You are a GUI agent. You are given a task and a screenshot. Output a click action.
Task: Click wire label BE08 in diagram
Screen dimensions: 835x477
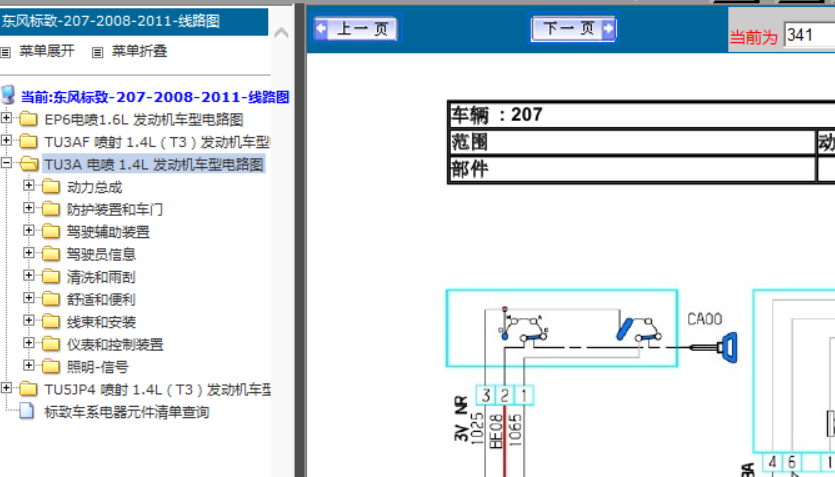[x=496, y=431]
